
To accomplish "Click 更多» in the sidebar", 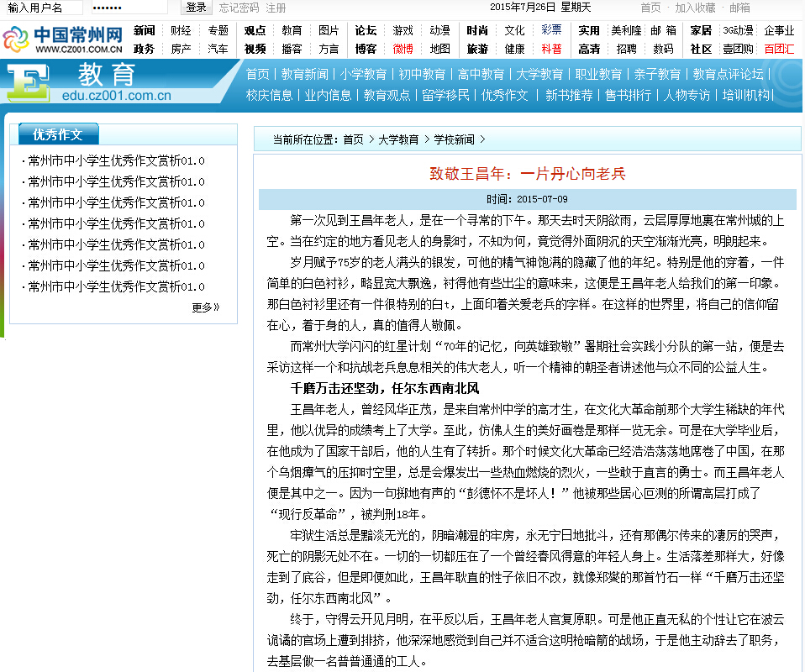I will point(205,307).
